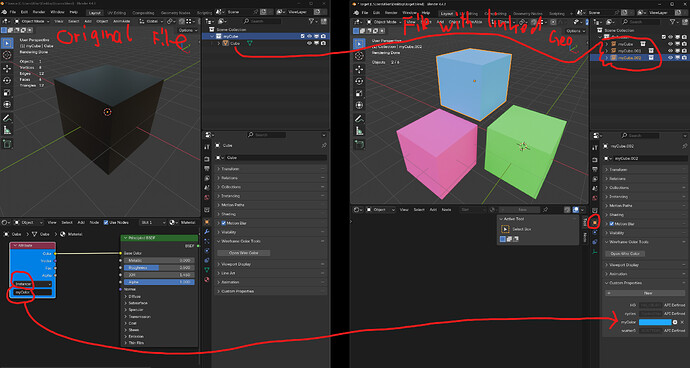This screenshot has height=368, width=690.
Task: Open Instancer attribute type dropdown
Action: point(33,284)
